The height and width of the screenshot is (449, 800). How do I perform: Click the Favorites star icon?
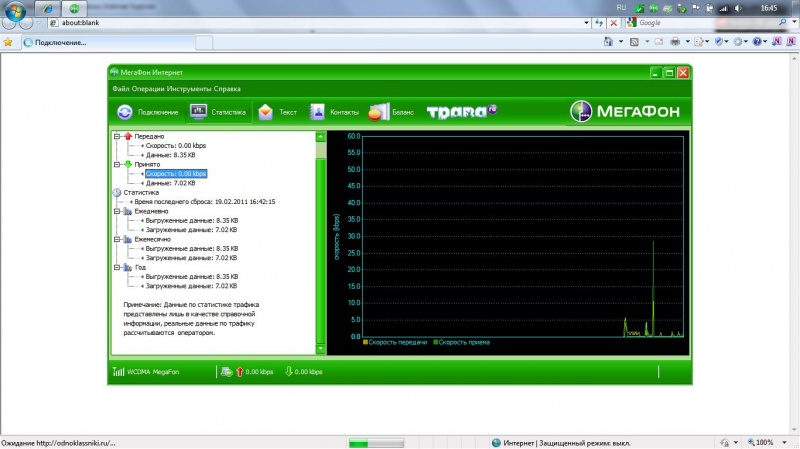click(x=8, y=42)
